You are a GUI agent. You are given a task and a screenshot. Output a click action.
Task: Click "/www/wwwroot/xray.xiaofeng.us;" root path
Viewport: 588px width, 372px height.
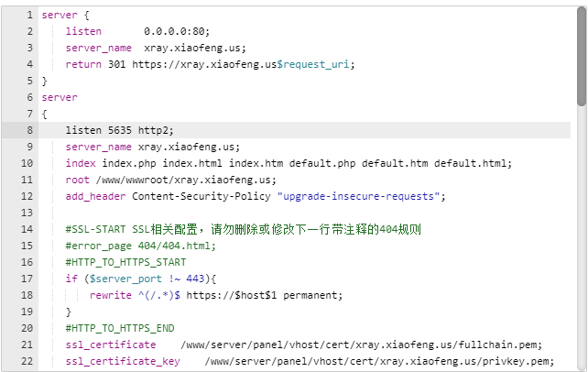click(x=186, y=180)
